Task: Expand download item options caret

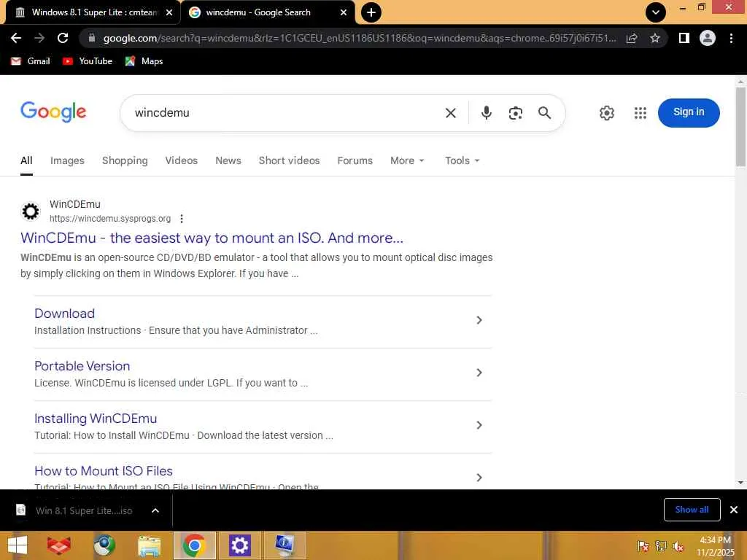Action: pyautogui.click(x=155, y=510)
